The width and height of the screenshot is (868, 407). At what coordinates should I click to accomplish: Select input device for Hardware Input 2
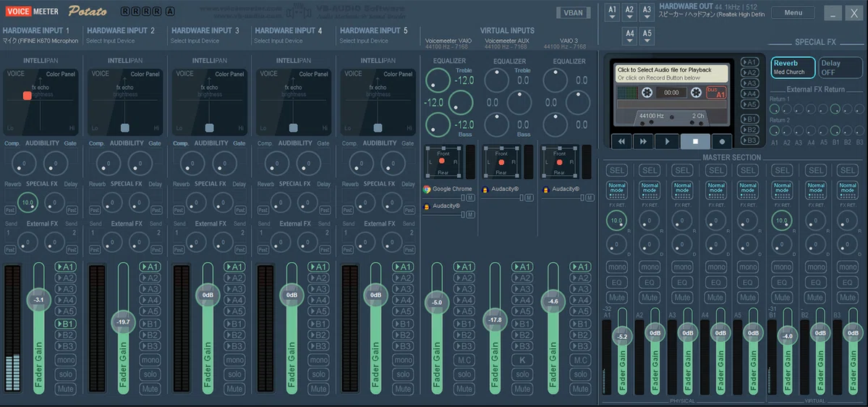point(110,41)
